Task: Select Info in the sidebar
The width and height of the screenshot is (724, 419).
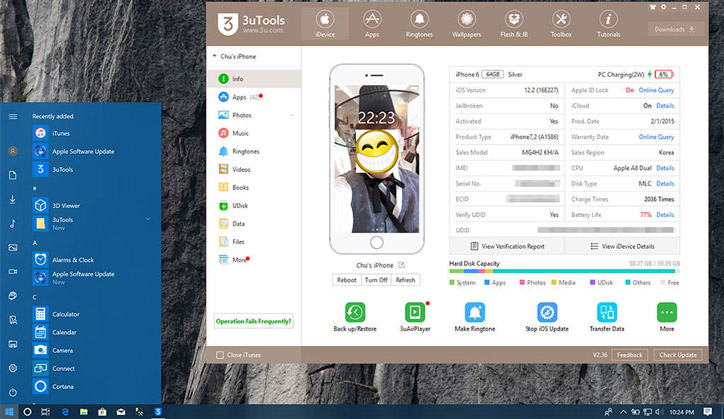Action: (254, 79)
